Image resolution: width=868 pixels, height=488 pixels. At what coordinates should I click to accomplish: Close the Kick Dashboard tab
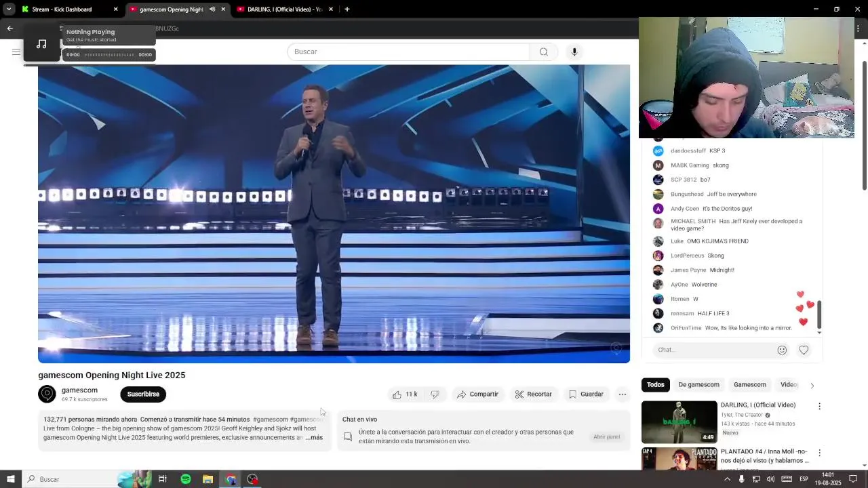115,9
